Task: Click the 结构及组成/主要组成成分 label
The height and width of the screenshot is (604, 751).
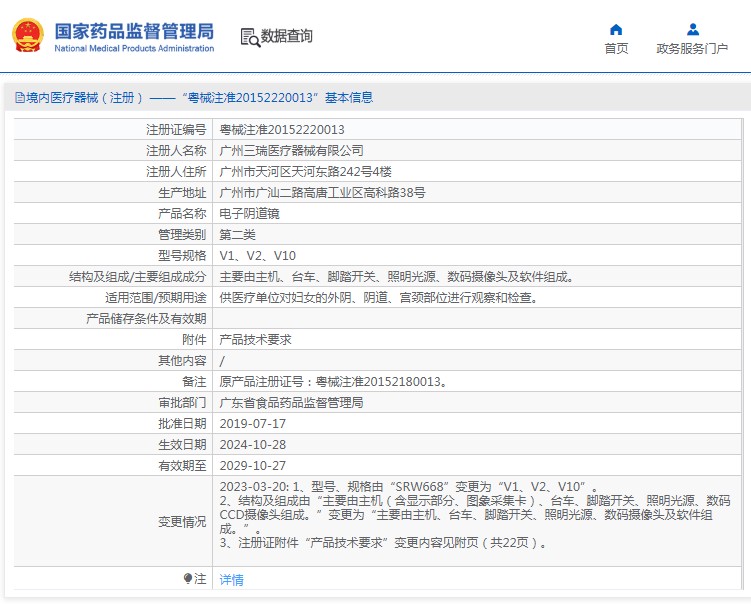Action: click(x=137, y=277)
